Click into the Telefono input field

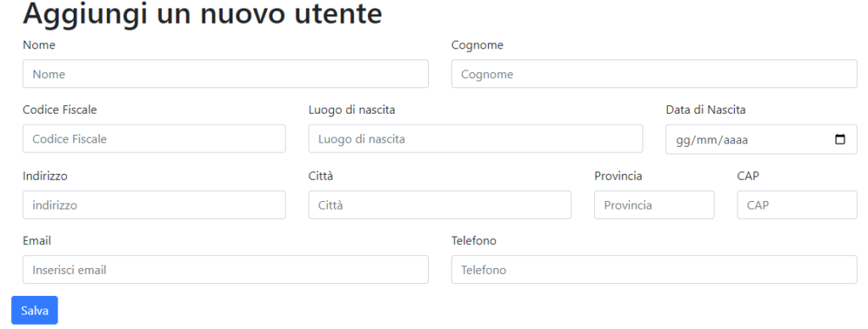point(654,270)
